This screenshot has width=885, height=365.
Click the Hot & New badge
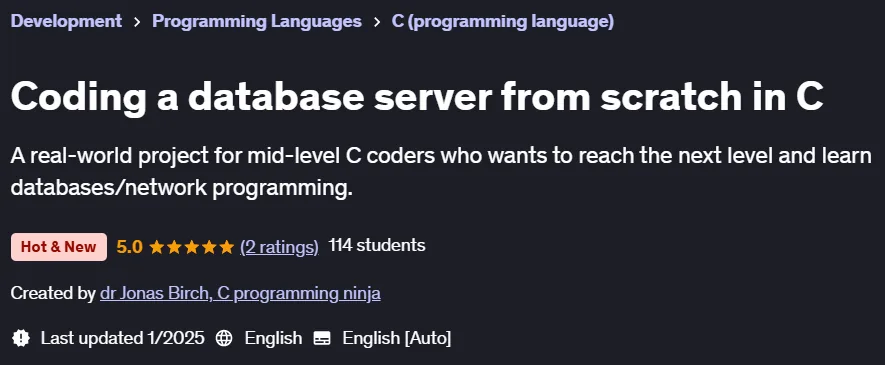coord(59,247)
